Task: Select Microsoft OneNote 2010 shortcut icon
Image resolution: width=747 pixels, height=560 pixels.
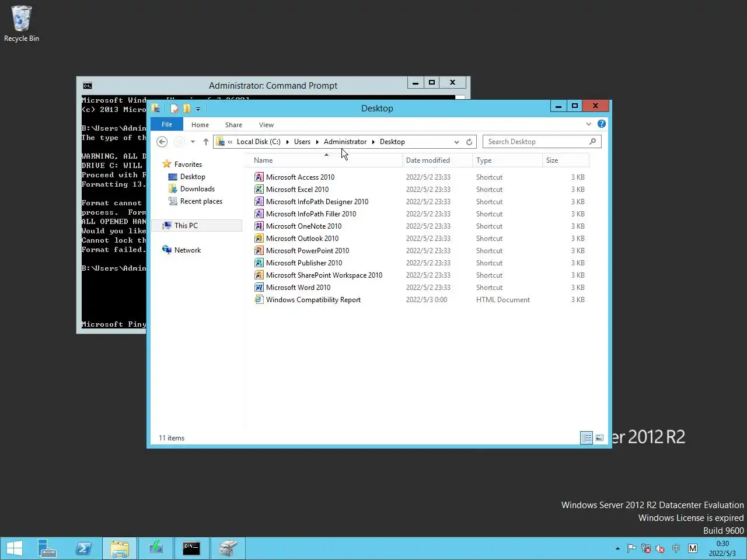Action: (x=259, y=226)
